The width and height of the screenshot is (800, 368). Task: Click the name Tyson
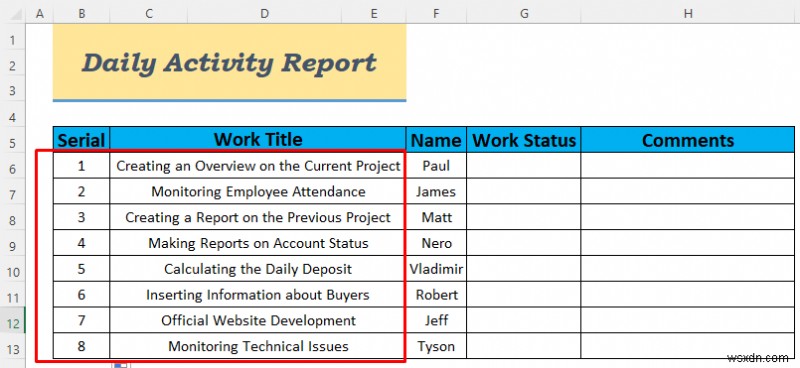[x=436, y=346]
